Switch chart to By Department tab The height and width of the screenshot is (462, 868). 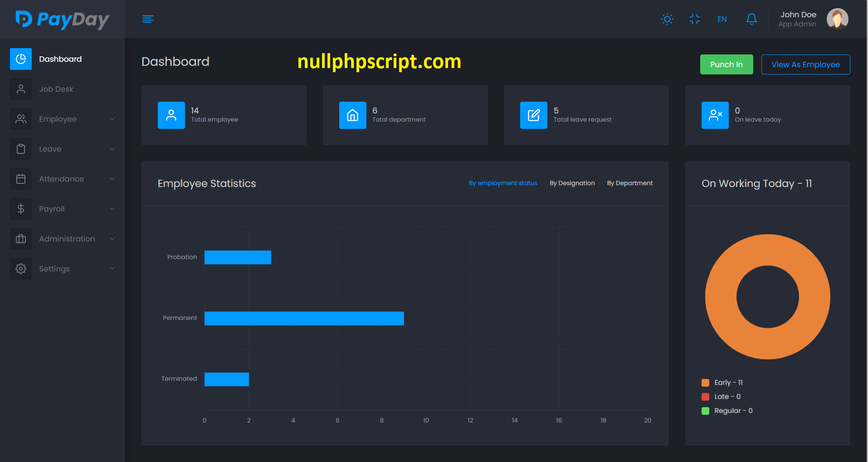(629, 183)
